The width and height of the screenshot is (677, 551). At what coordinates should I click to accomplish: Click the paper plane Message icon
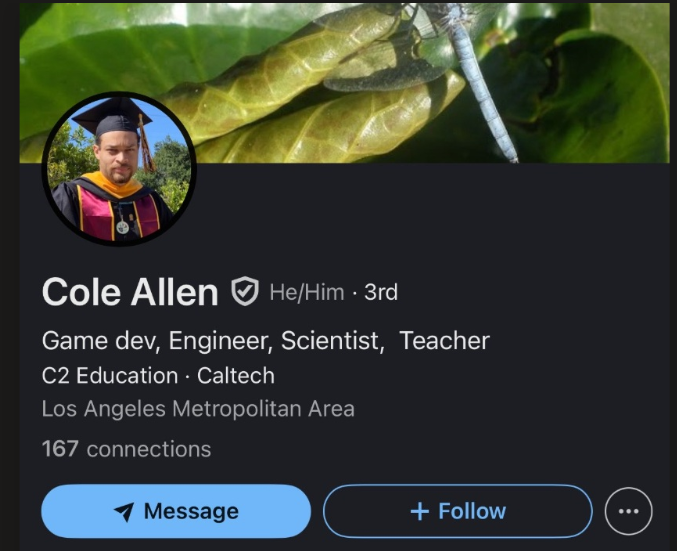(x=124, y=512)
